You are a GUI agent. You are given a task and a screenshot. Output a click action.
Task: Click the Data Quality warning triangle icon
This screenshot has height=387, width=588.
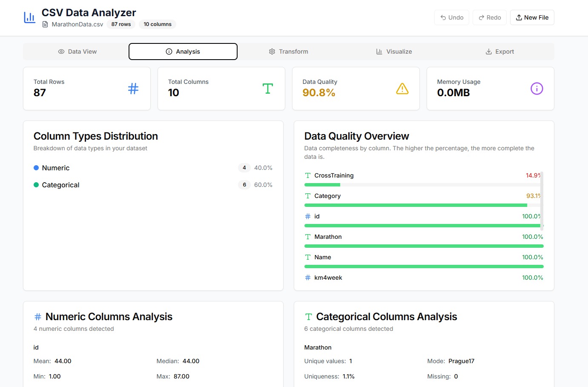pos(402,89)
